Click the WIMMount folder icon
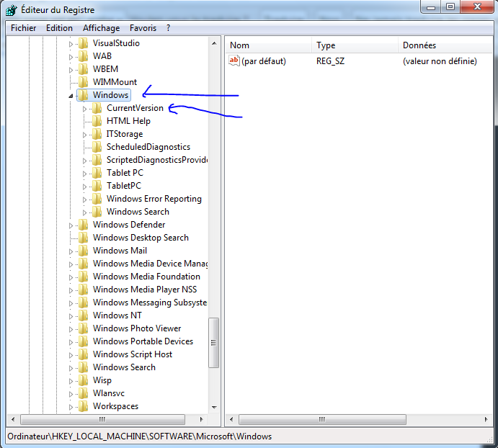 click(83, 82)
